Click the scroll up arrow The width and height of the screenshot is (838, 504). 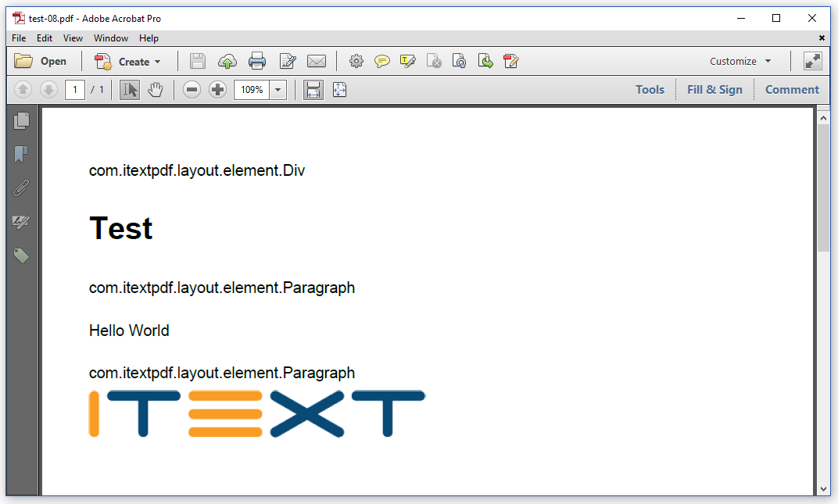click(x=824, y=118)
